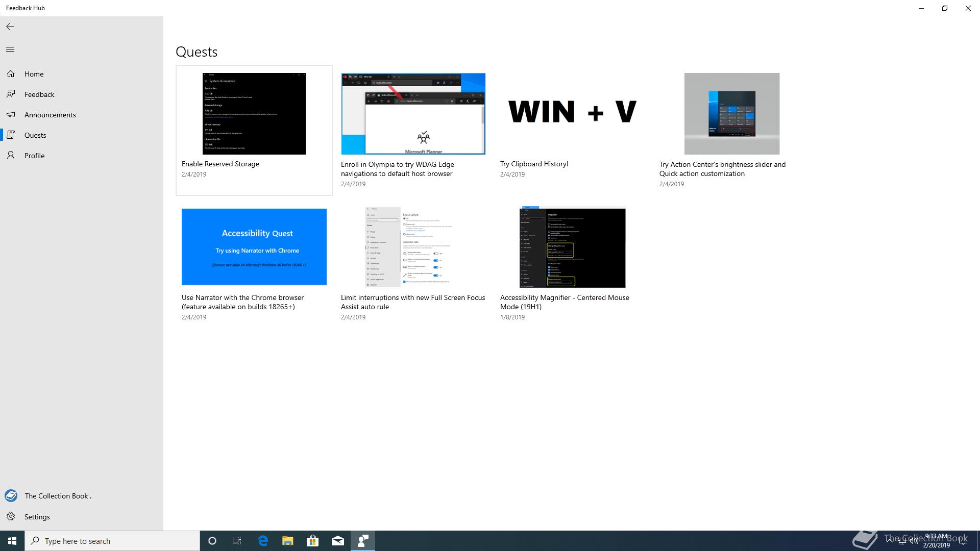Click the Quests page heading
Image resolution: width=980 pixels, height=551 pixels.
(197, 52)
